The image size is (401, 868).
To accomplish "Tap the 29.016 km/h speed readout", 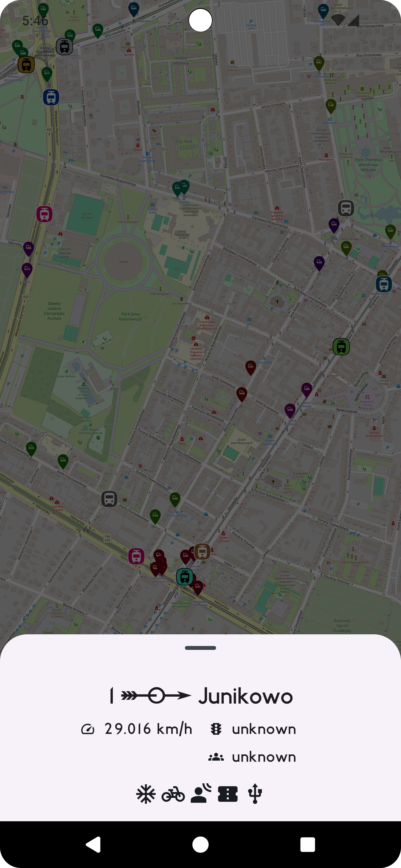I will click(x=148, y=729).
